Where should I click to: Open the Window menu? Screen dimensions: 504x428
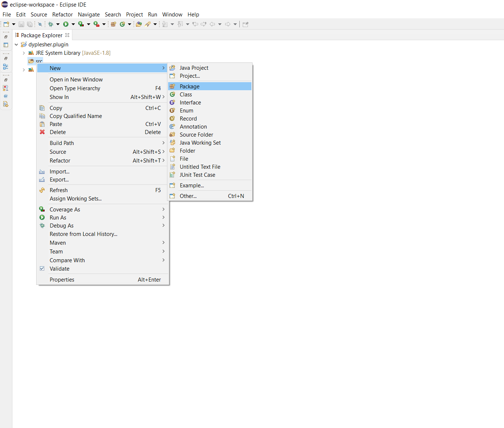click(x=172, y=15)
